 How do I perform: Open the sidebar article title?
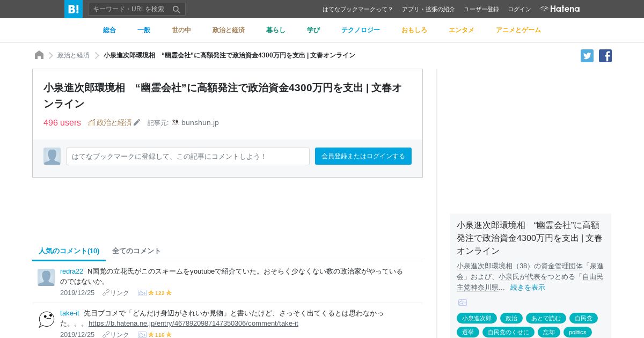530,238
